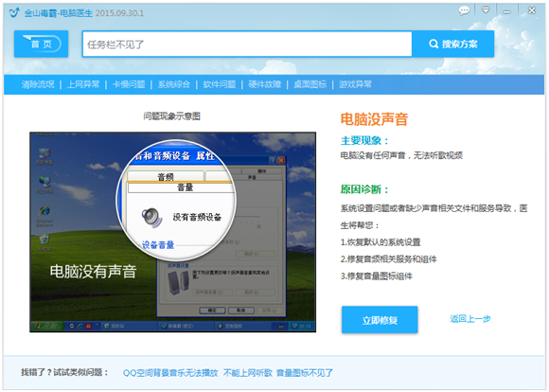Close the 电脑医生 window
Screen dimensions: 549x392
click(x=532, y=10)
